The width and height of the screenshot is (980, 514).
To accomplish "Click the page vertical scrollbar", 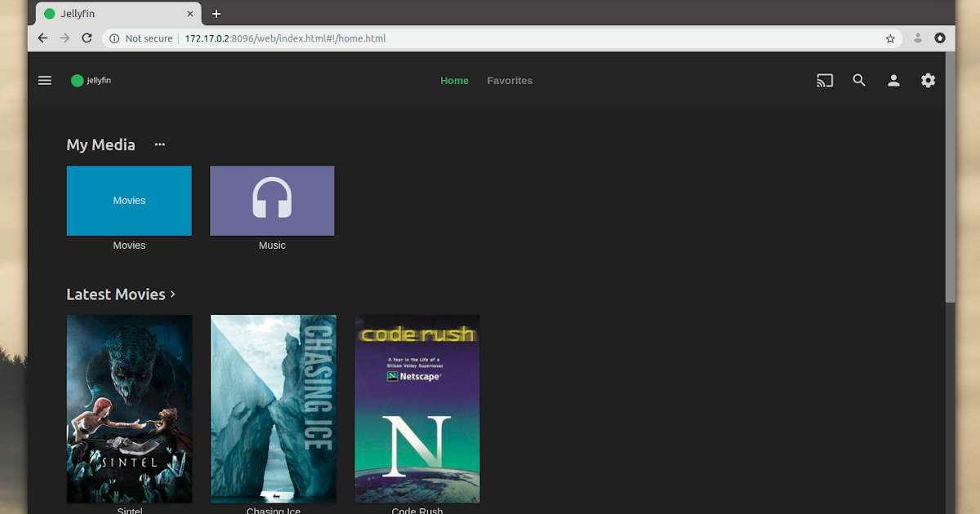I will point(950,177).
